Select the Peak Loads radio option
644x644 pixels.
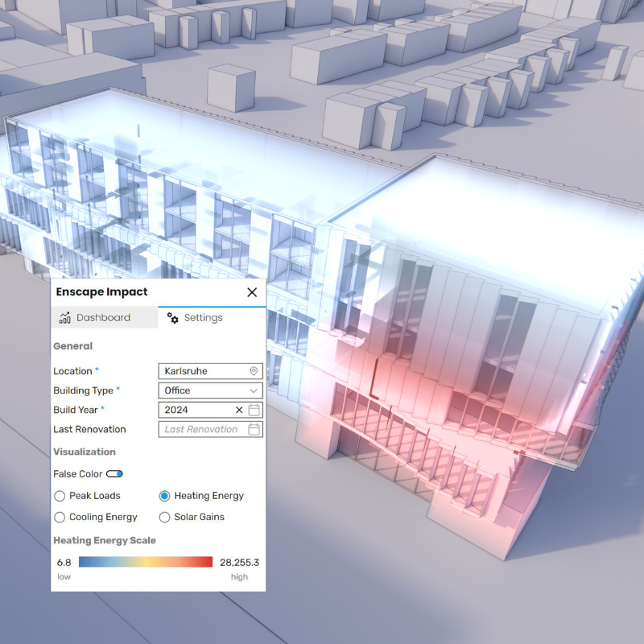[60, 496]
